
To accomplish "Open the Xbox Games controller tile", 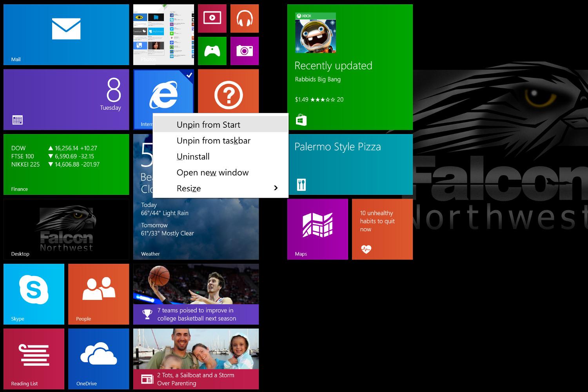I will (x=212, y=51).
